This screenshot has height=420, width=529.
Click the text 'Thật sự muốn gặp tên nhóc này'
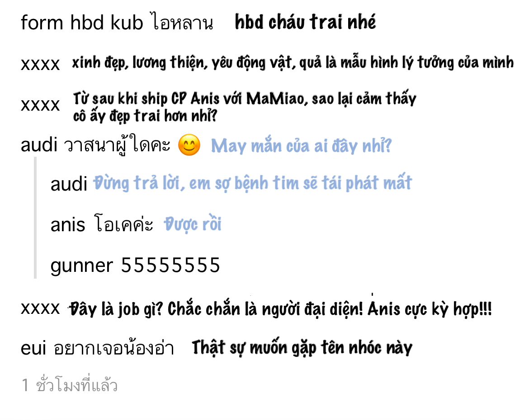pos(302,348)
